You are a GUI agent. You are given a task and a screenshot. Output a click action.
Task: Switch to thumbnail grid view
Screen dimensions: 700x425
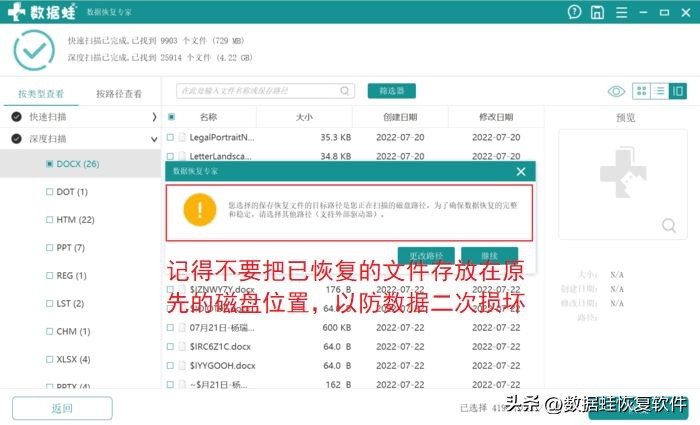coord(642,91)
